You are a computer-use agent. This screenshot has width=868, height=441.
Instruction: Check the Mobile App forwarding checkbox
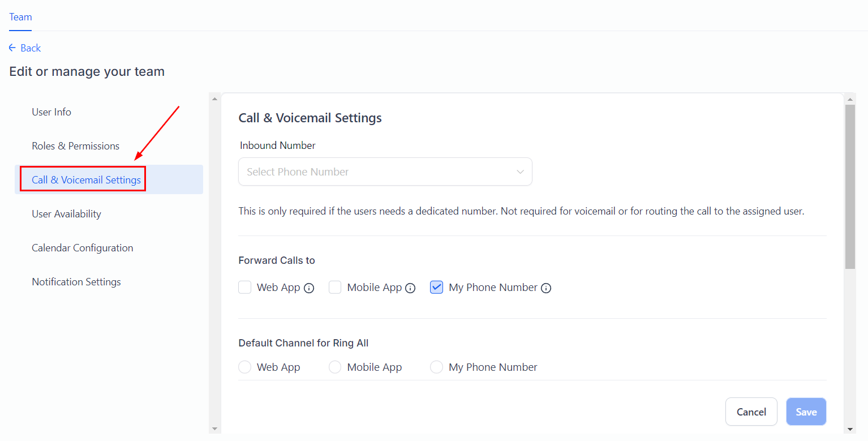pos(335,288)
